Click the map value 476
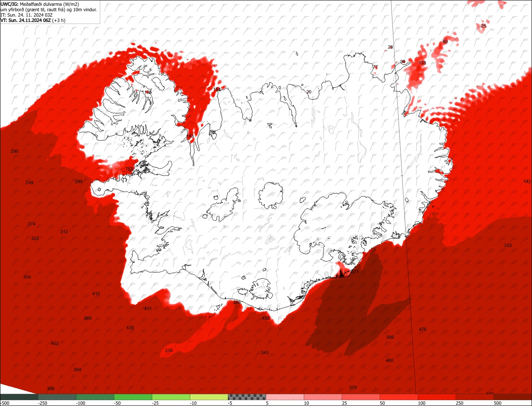Viewport: 532px width, 406px height. pyautogui.click(x=423, y=329)
